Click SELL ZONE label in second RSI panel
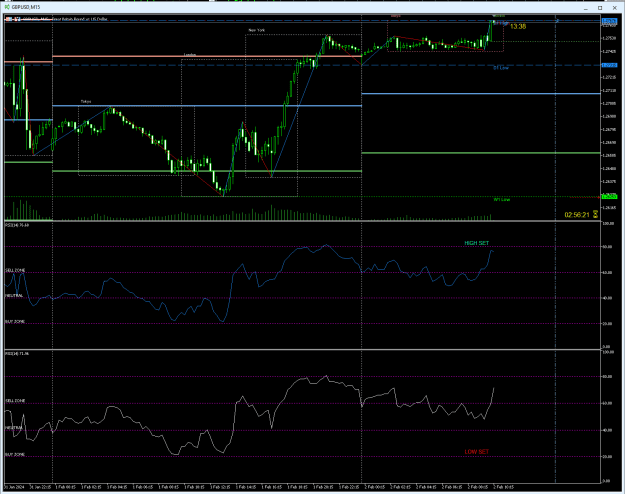The height and width of the screenshot is (494, 625). pos(15,401)
